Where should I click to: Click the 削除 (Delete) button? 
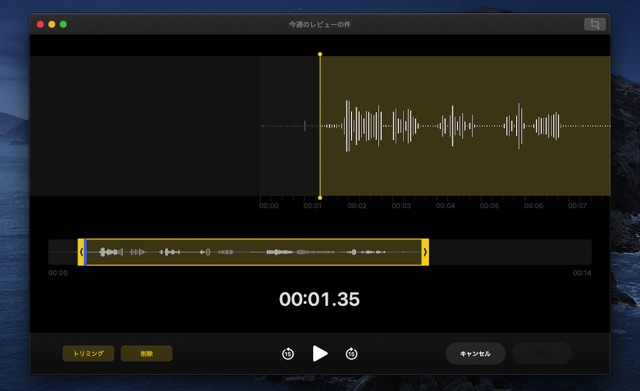pos(147,353)
